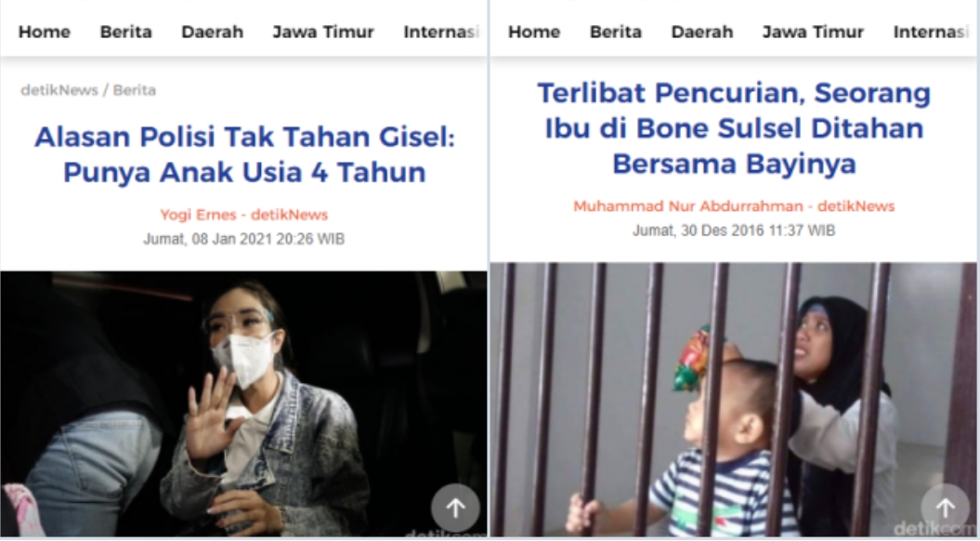Select Berita in right navigation bar

tap(616, 32)
